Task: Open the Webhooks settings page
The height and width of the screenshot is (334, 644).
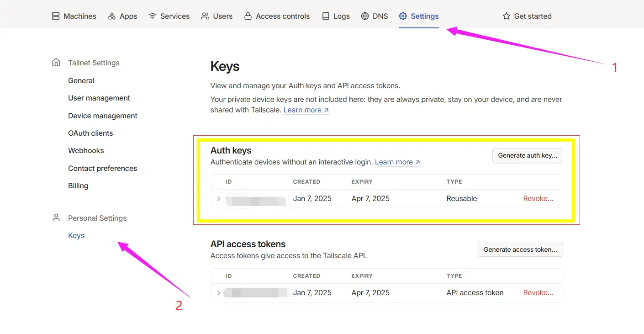Action: pyautogui.click(x=86, y=151)
